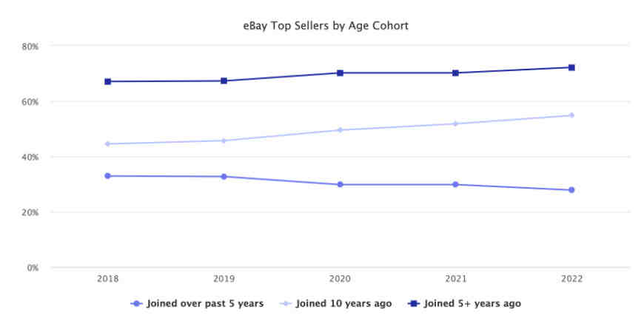The image size is (644, 321).
Task: Click the 2020 label on the x-axis
Action: coord(340,279)
